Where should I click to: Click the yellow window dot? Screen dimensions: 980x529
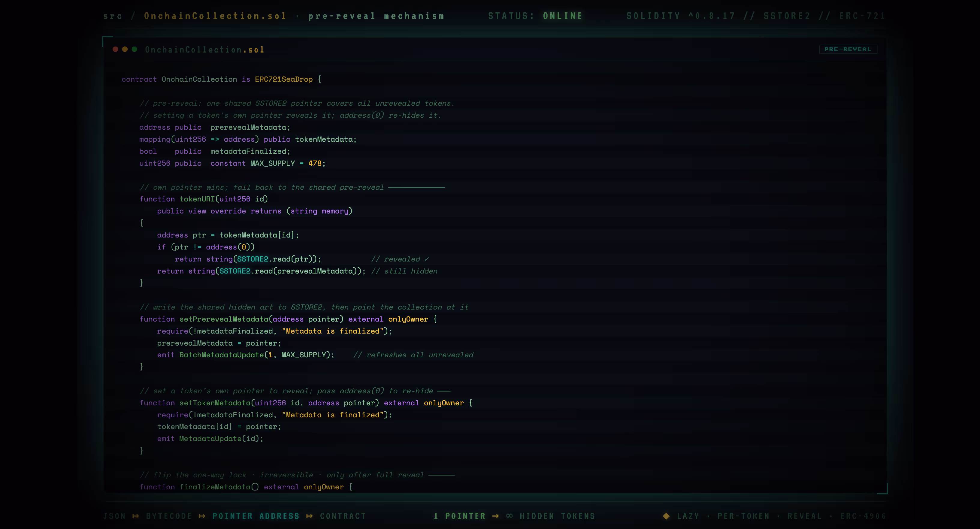[x=125, y=50]
